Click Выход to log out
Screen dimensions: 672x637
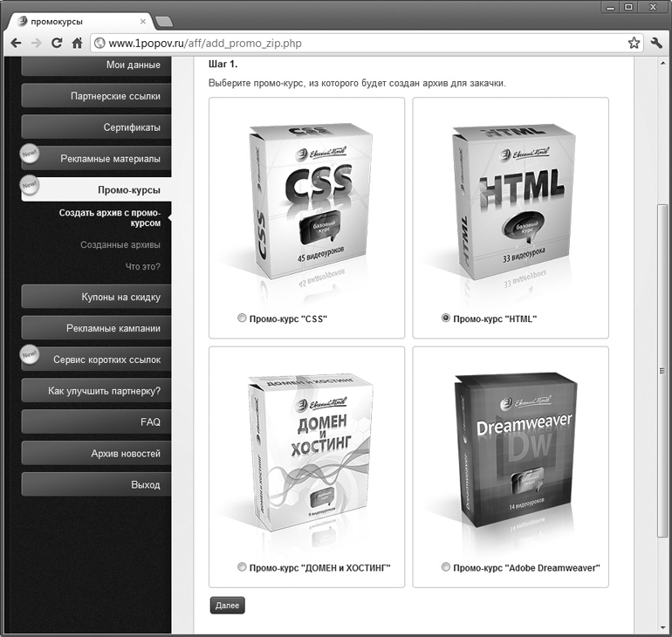coord(96,484)
